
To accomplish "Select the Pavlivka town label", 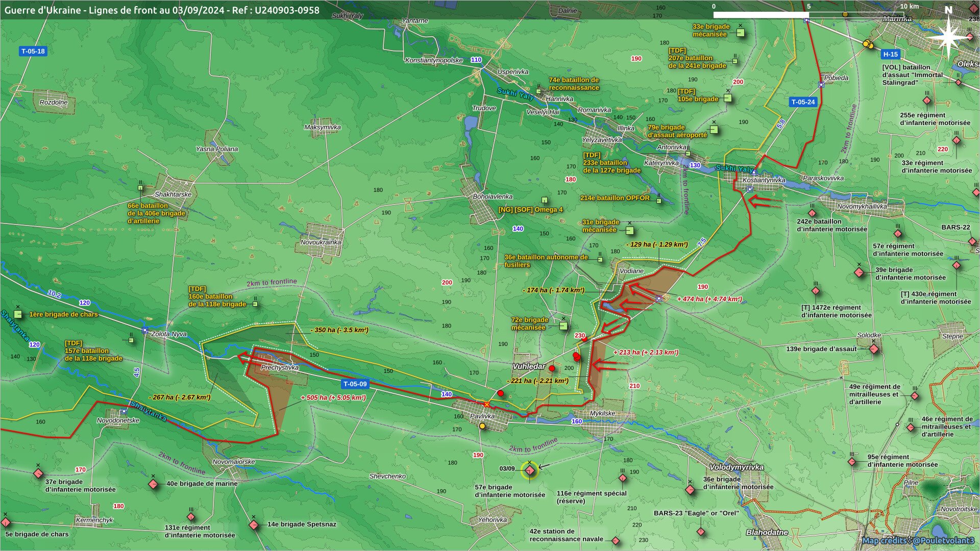I will click(x=482, y=416).
